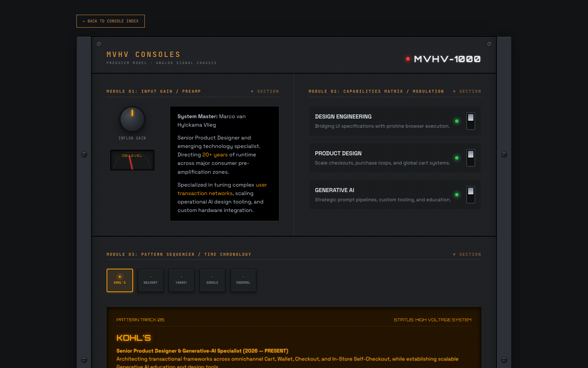Select the Yahoo! sequencer pad

click(x=182, y=280)
